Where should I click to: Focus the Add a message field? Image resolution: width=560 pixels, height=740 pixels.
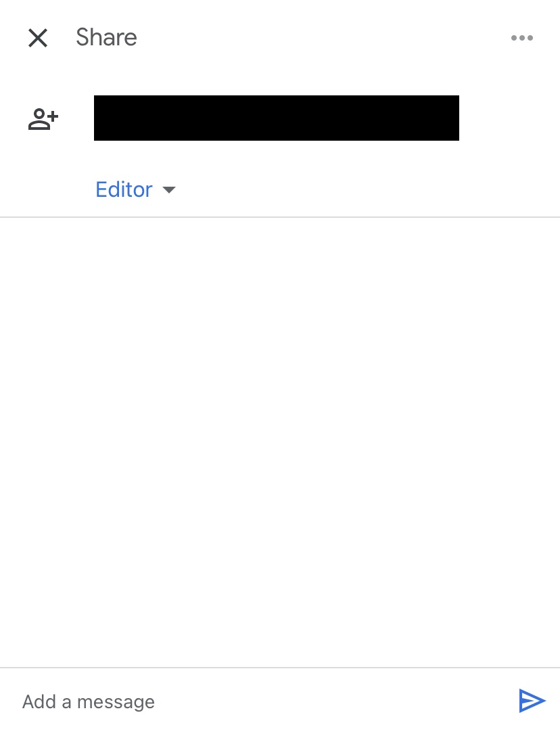(264, 701)
